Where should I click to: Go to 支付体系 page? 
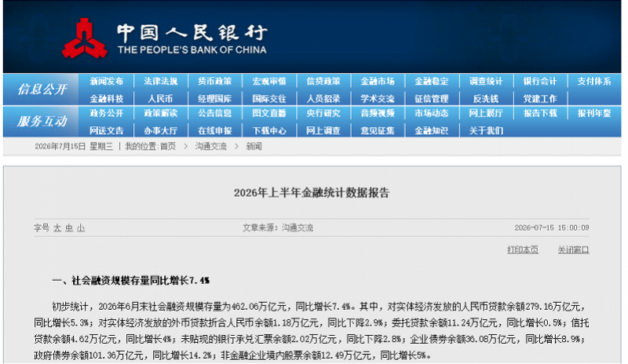(x=594, y=82)
